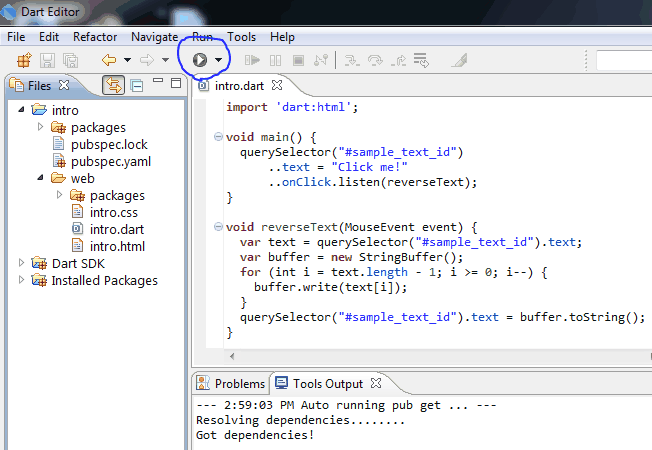Go back with the yellow arrow
The width and height of the screenshot is (652, 450).
pos(109,60)
